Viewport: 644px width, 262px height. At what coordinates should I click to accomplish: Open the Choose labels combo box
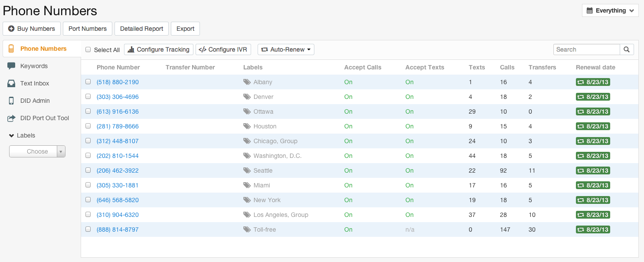(37, 151)
